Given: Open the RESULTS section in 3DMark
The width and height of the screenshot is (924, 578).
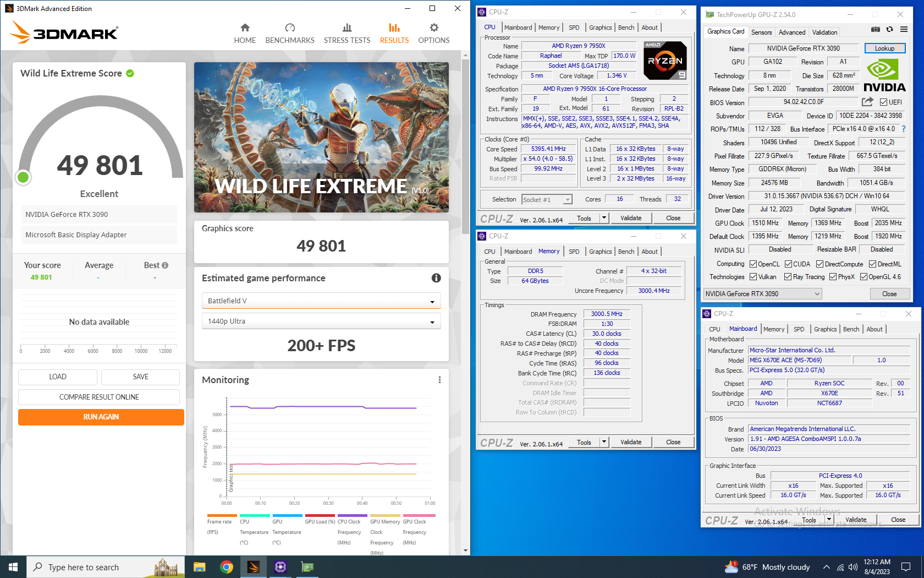Looking at the screenshot, I should 394,34.
